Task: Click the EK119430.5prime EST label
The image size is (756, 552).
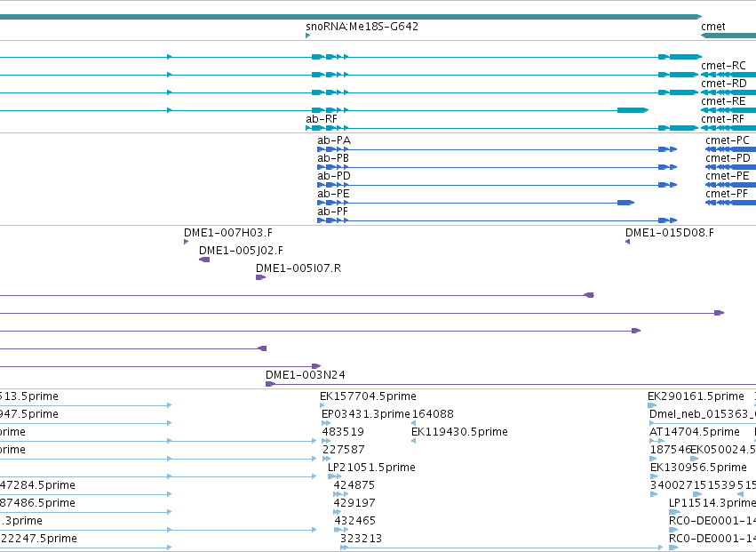Action: tap(459, 432)
